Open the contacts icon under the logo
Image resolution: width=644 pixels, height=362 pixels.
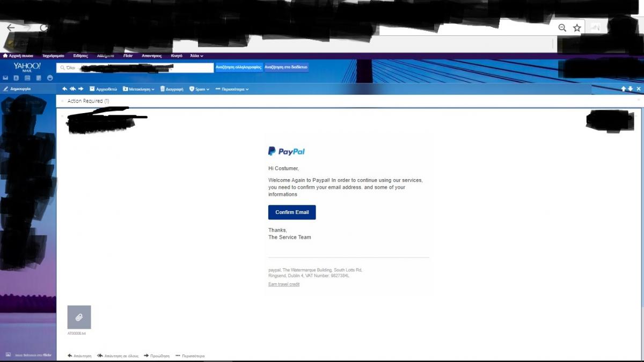(x=16, y=78)
